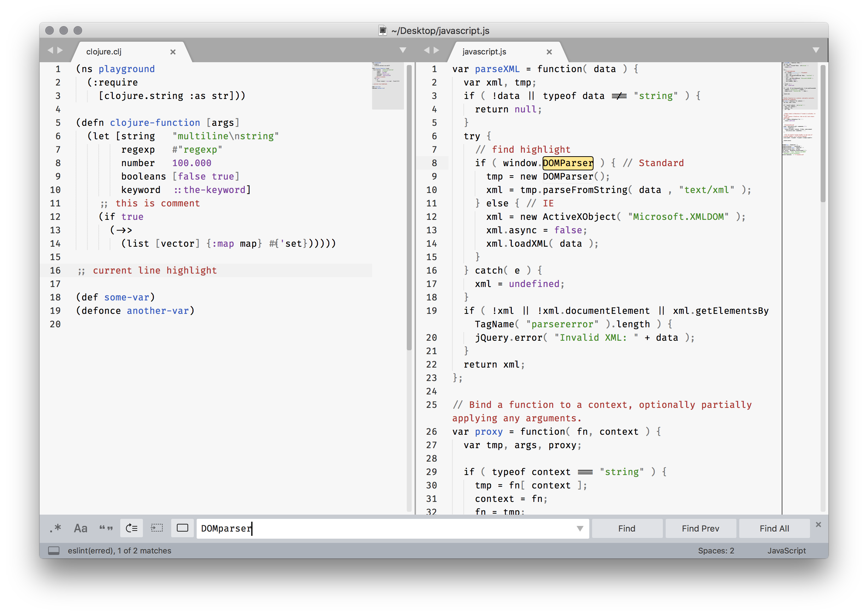Click in the DOMparser search field
The image size is (868, 615).
point(379,528)
